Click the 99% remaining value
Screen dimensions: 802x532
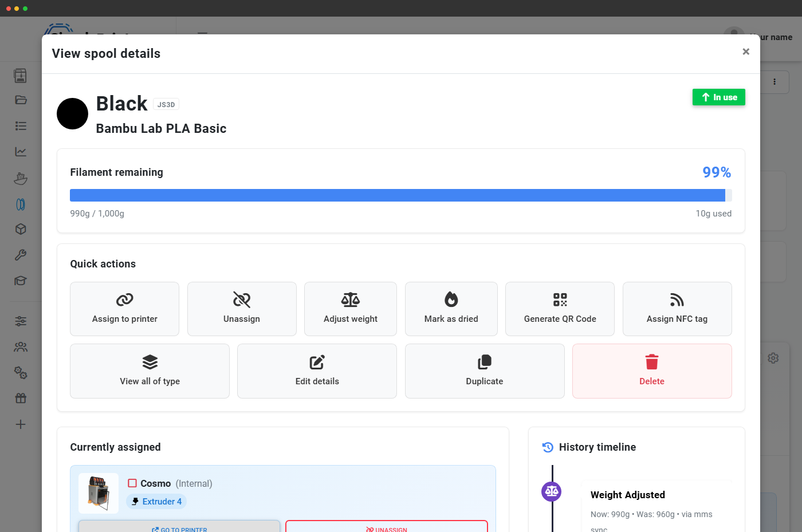click(x=717, y=172)
